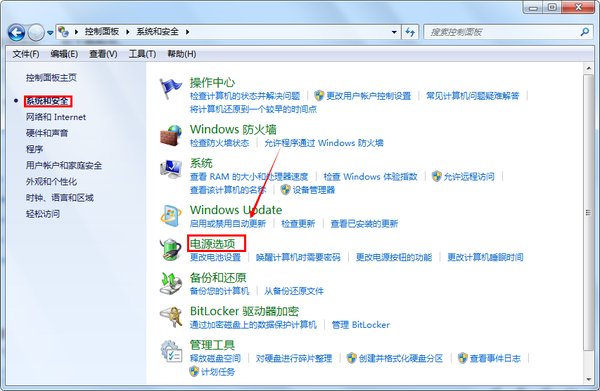Go to 控制面板主页 in sidebar
This screenshot has width=600, height=391.
(x=51, y=78)
